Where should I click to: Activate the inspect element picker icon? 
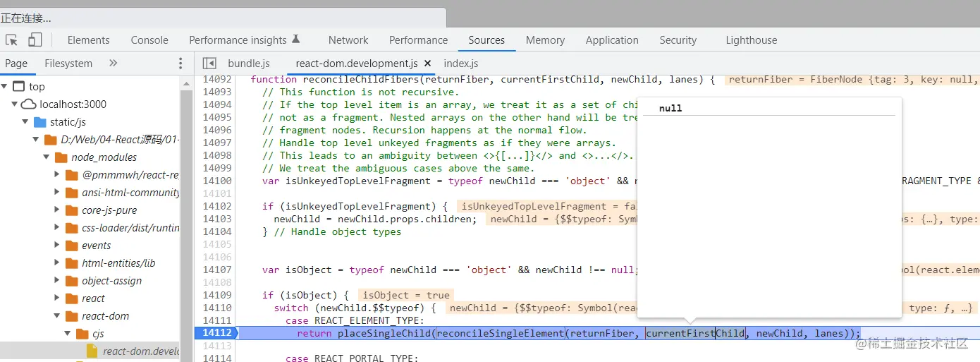[11, 40]
